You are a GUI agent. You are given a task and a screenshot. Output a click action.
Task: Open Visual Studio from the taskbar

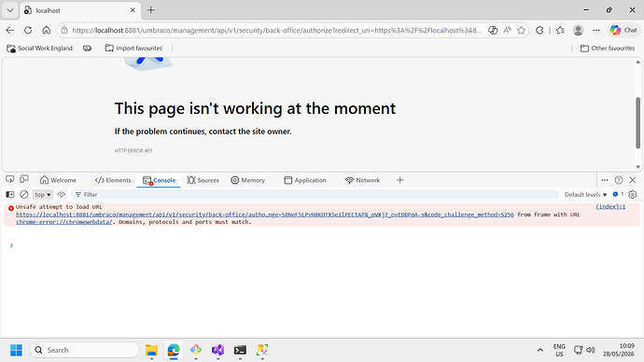218,350
